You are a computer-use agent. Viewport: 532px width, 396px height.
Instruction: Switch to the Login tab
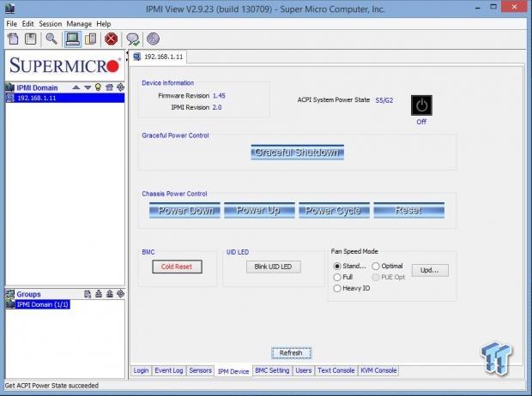pos(141,370)
